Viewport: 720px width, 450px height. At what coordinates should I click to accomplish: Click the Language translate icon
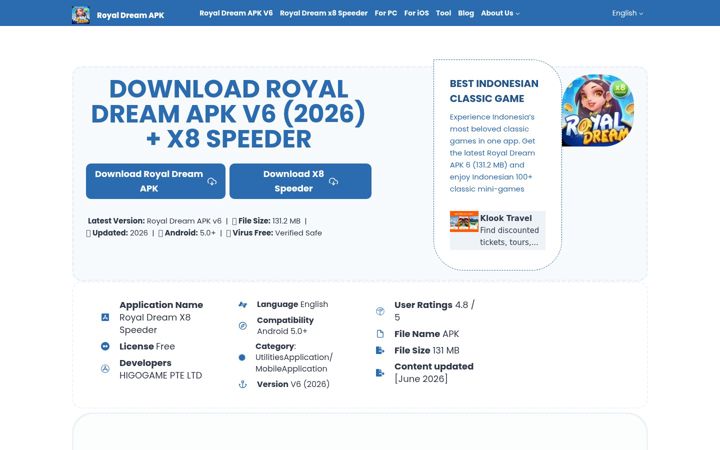[x=243, y=304]
